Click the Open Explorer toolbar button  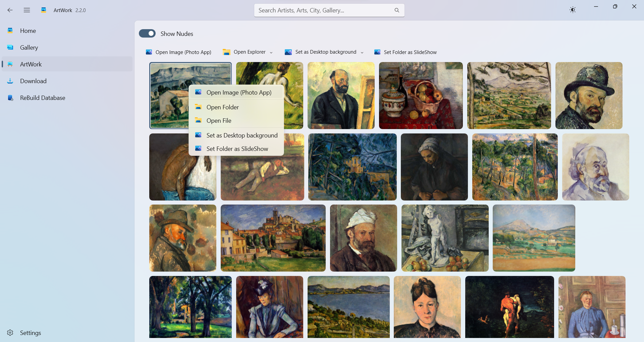[x=248, y=52]
